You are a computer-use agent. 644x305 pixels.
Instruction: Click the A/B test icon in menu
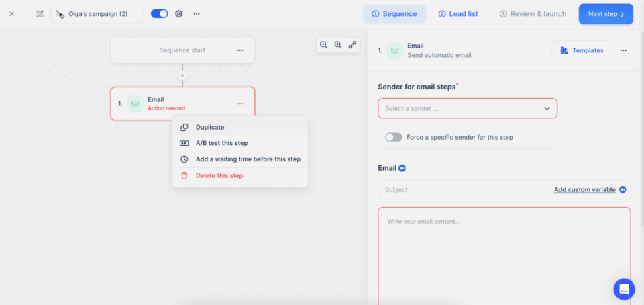[x=184, y=143]
